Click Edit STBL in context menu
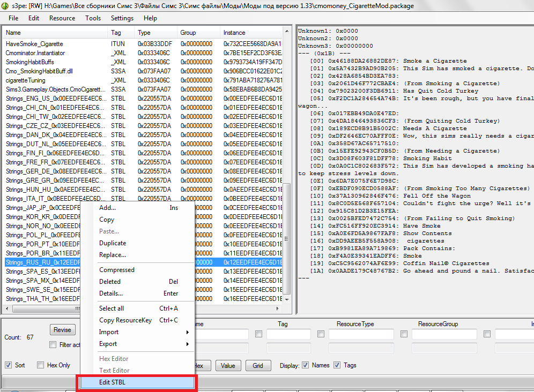This screenshot has height=392, width=534. [x=137, y=382]
